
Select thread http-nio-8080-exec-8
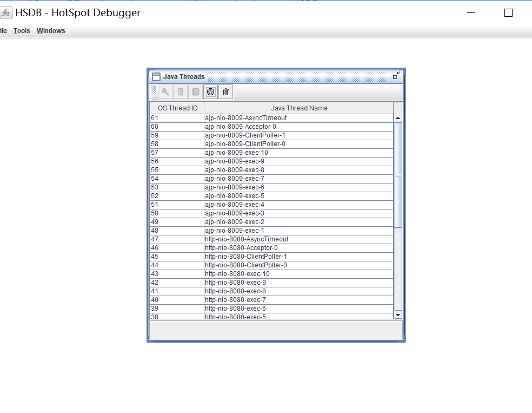(299, 291)
